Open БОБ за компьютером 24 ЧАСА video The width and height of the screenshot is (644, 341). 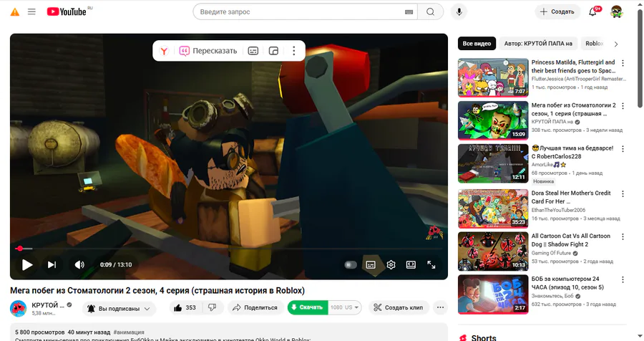click(493, 294)
